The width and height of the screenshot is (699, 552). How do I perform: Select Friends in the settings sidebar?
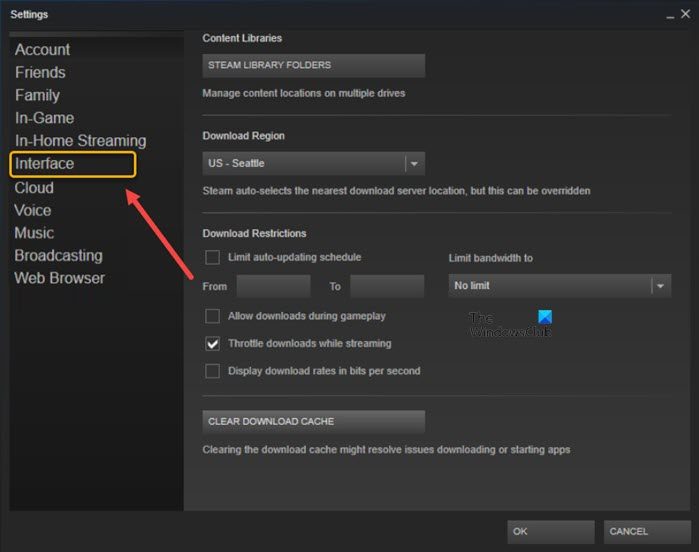40,72
